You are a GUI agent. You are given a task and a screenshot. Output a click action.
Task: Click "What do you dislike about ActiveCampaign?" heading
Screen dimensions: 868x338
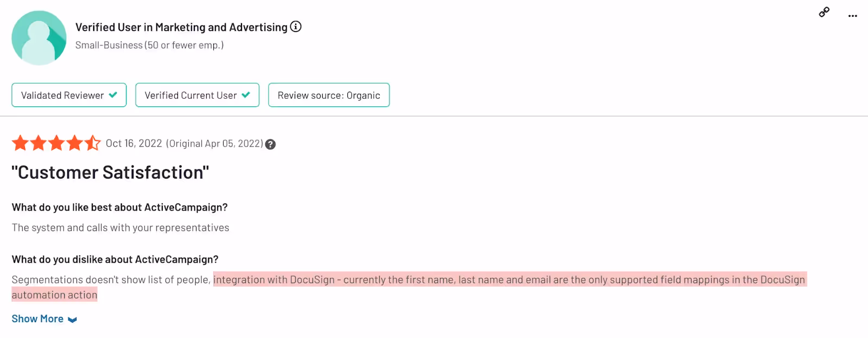[115, 259]
